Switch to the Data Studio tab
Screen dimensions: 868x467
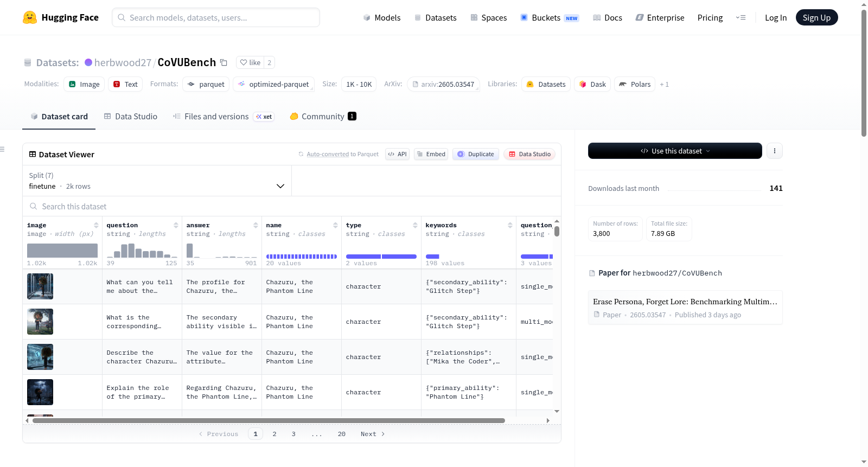131,117
